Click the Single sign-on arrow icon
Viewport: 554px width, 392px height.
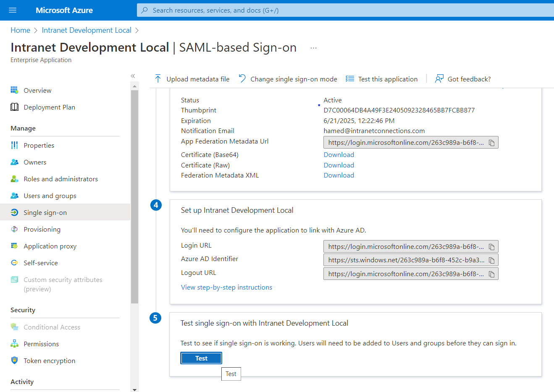click(x=14, y=212)
